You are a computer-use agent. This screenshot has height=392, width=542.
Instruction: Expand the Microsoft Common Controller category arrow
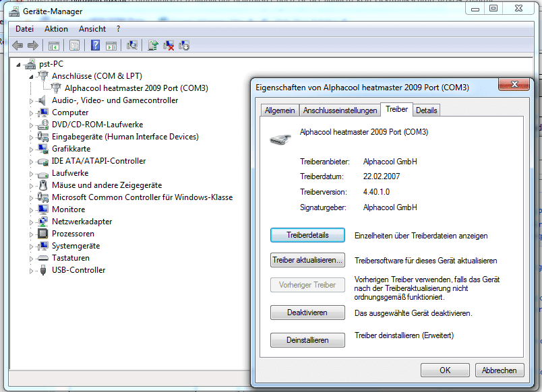pyautogui.click(x=31, y=198)
